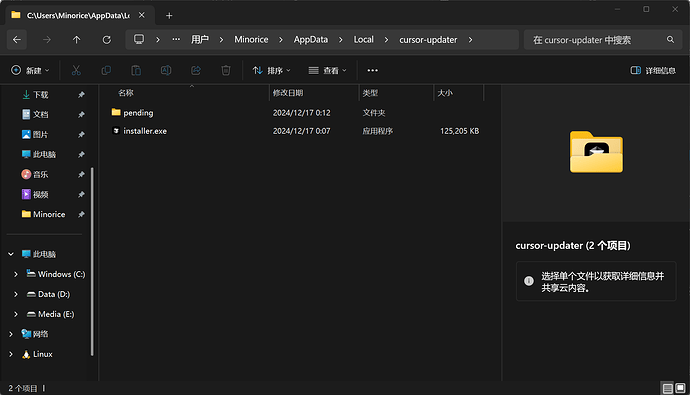Close the cursor-updater folder tab

[142, 15]
